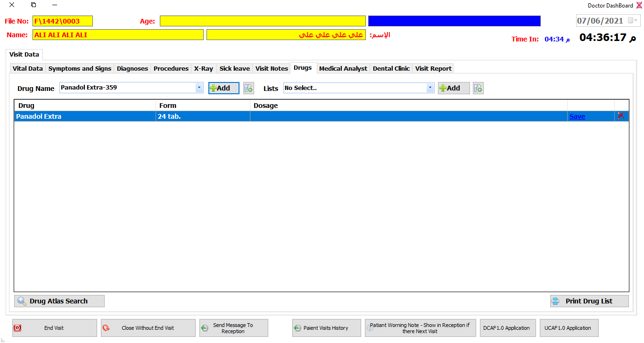Open the Diagnoses tab
The width and height of the screenshot is (644, 343).
[x=132, y=68]
